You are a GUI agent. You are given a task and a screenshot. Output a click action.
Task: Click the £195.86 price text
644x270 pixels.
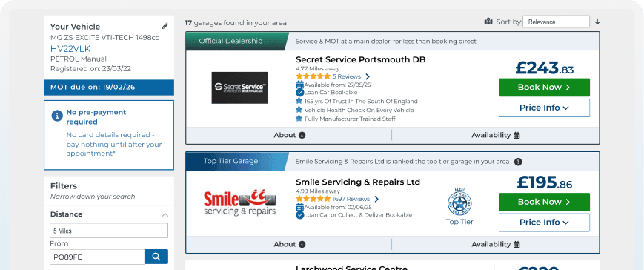[x=544, y=182]
